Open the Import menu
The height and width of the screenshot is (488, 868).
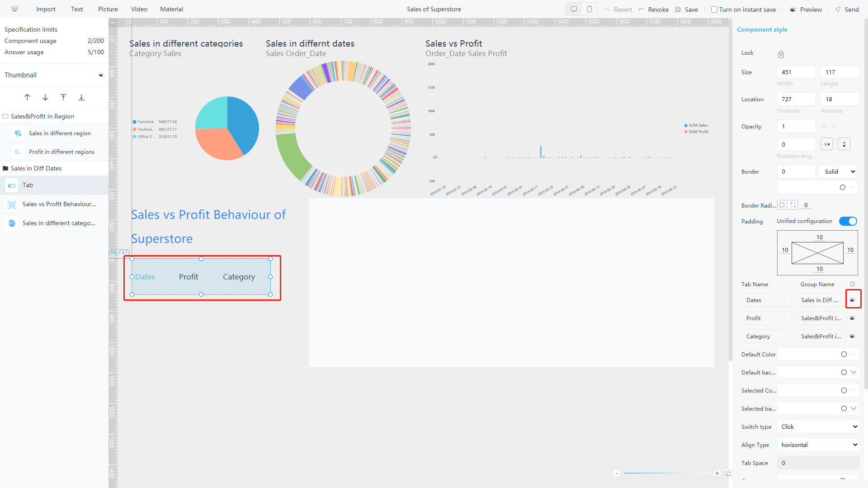[46, 9]
